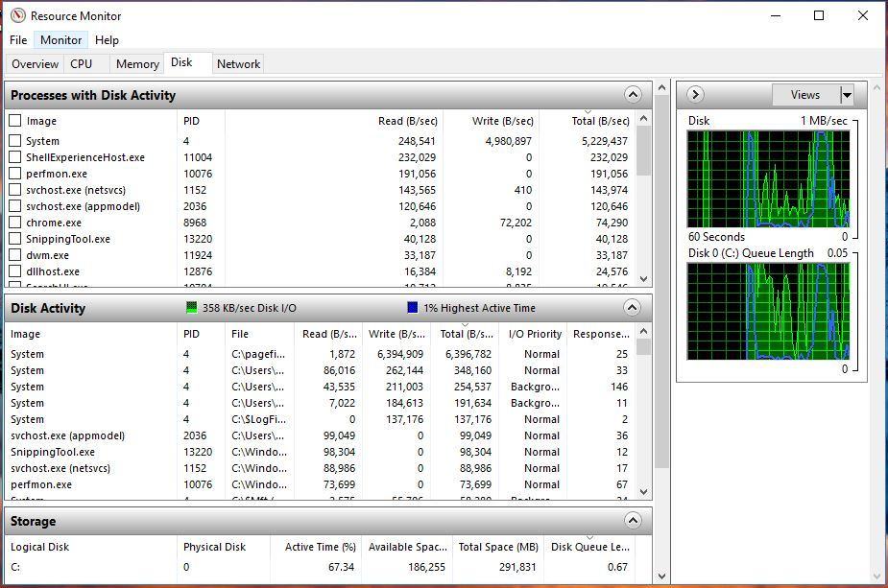Minimize the Resource Monitor window
The image size is (888, 588).
776,15
